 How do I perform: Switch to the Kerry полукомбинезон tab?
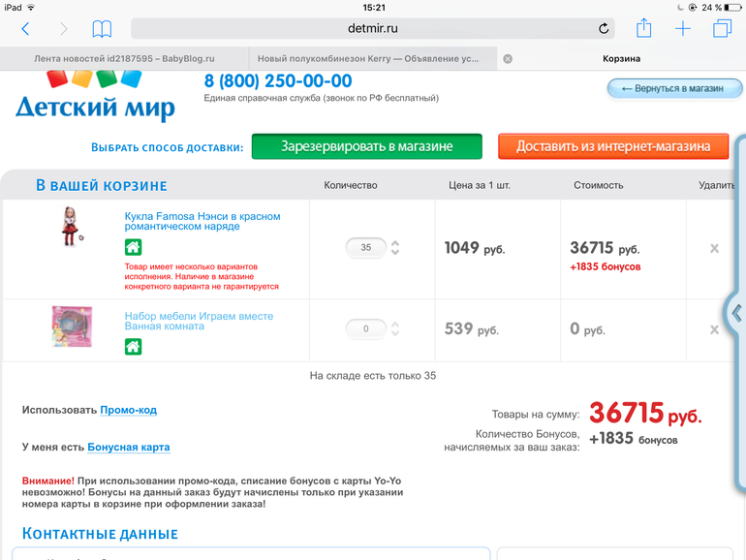coord(372,58)
